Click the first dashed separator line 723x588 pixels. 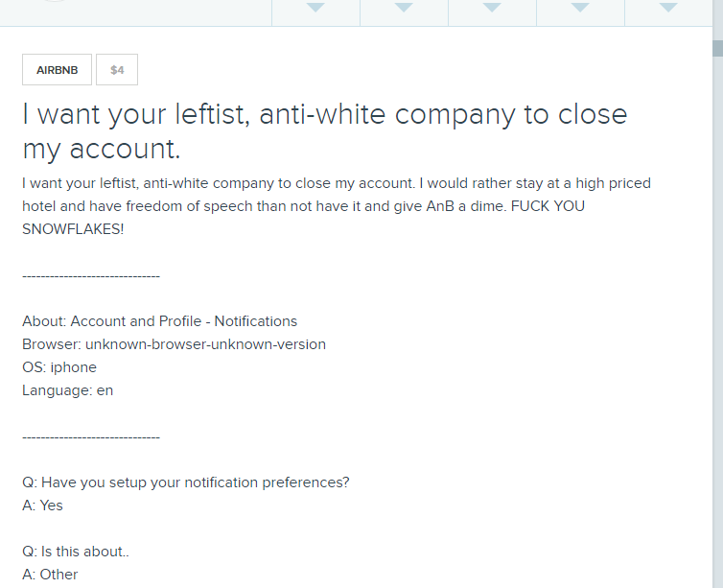(x=90, y=276)
